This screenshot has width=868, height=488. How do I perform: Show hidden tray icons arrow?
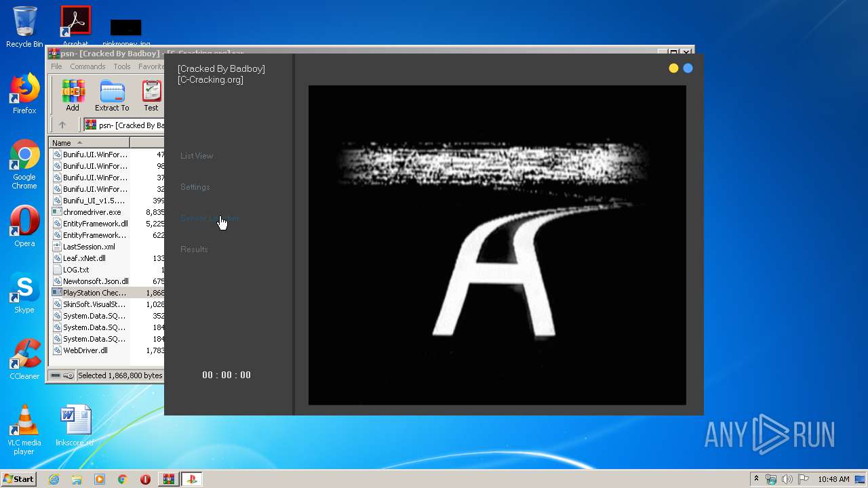(x=756, y=479)
